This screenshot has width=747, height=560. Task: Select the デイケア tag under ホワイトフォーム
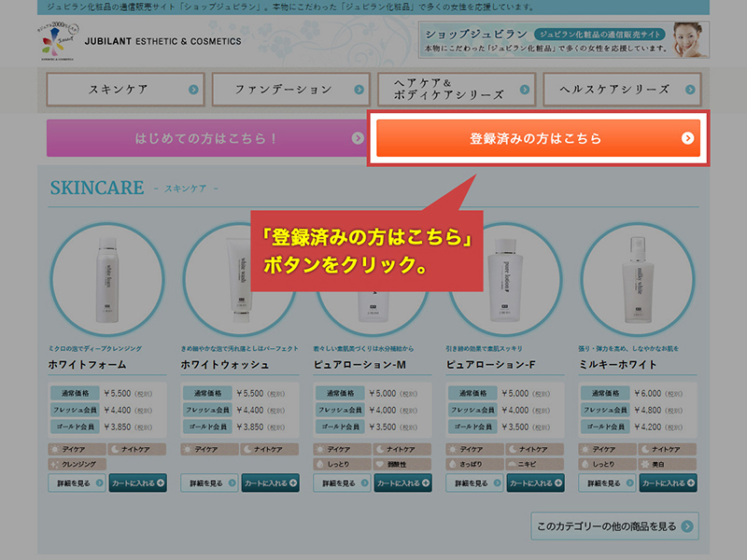click(x=78, y=449)
